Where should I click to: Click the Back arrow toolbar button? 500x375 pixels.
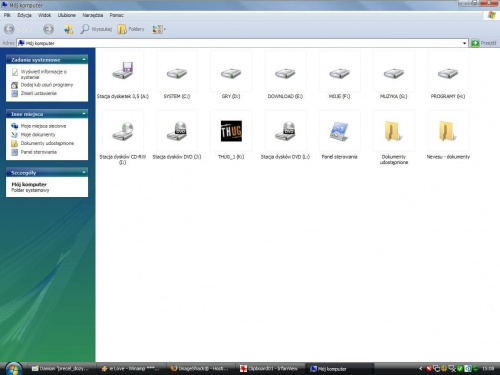[x=9, y=29]
